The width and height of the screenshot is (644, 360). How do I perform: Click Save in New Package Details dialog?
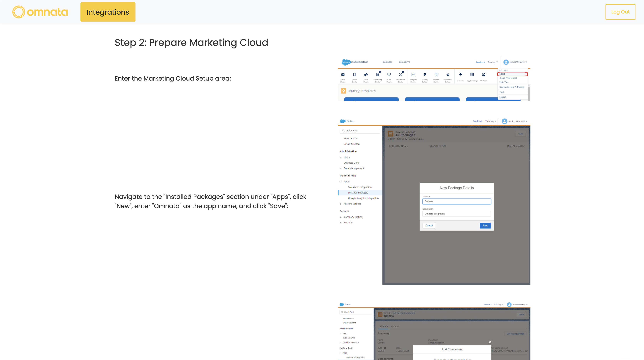485,225
